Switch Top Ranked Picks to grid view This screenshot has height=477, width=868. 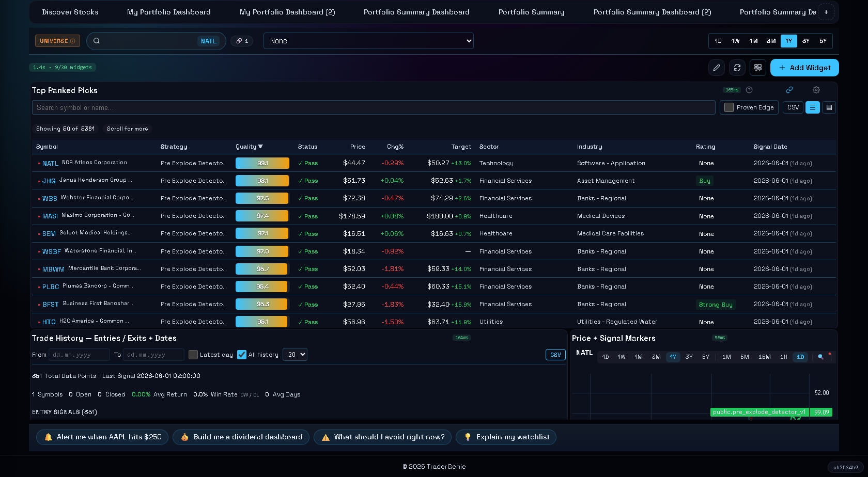click(x=829, y=107)
